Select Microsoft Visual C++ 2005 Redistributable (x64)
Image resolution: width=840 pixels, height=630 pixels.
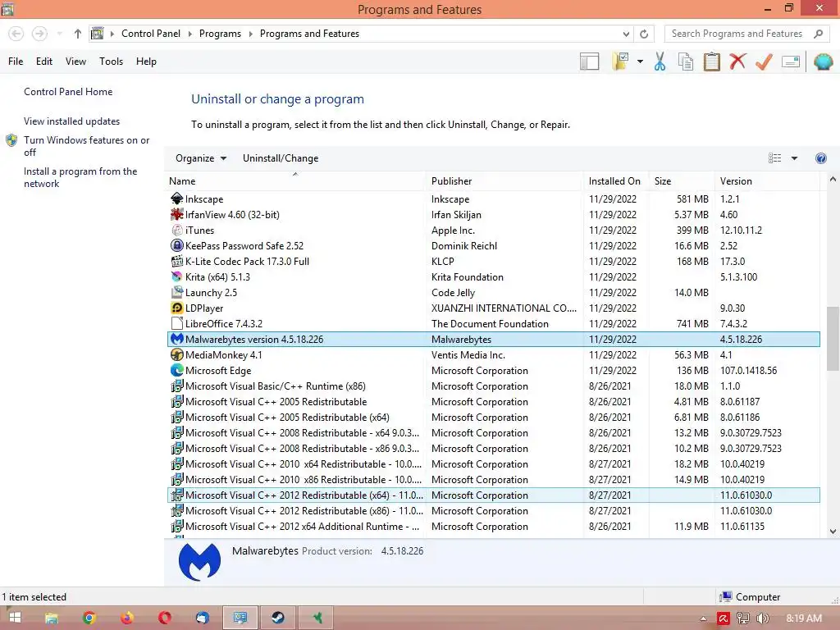493,417
